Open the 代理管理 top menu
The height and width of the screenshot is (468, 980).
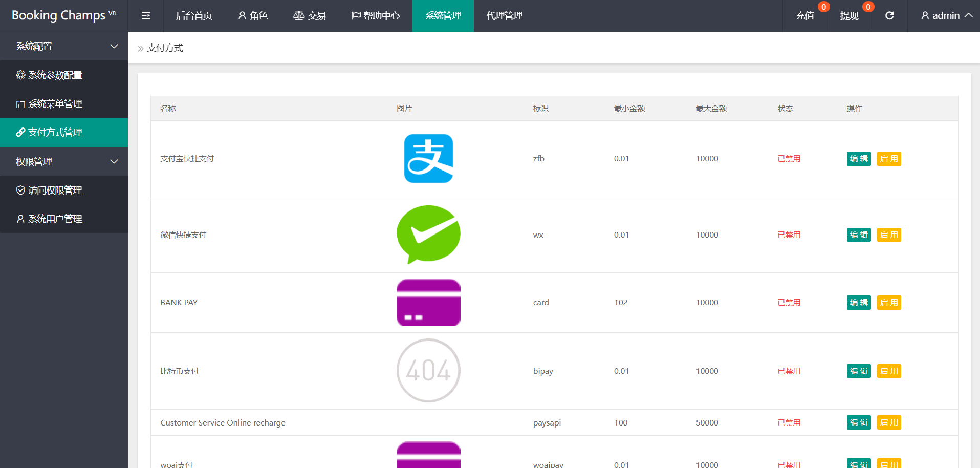click(505, 16)
